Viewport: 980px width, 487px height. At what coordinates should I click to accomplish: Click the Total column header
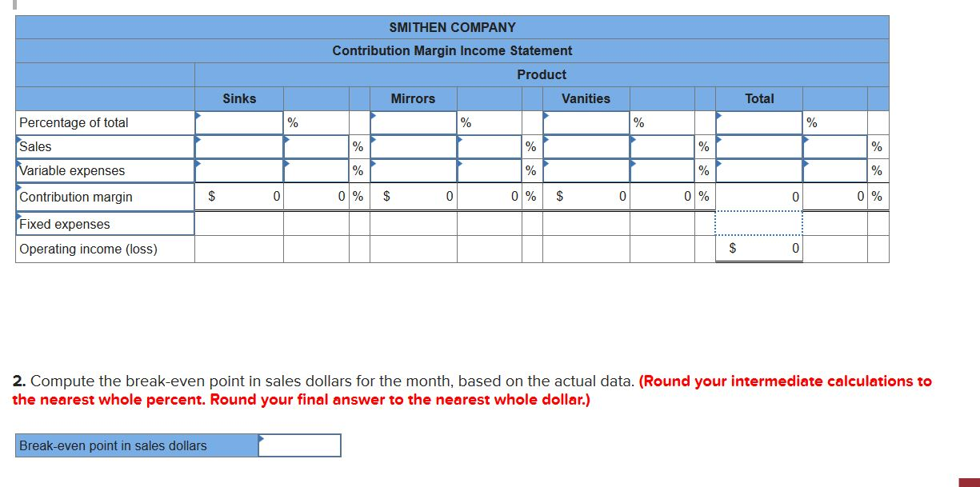coord(760,98)
